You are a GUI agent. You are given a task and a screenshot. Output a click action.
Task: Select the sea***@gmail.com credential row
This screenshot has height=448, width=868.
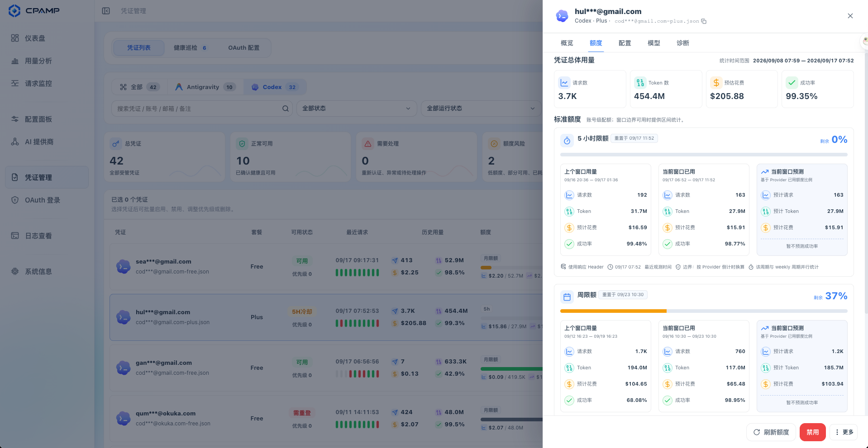326,267
